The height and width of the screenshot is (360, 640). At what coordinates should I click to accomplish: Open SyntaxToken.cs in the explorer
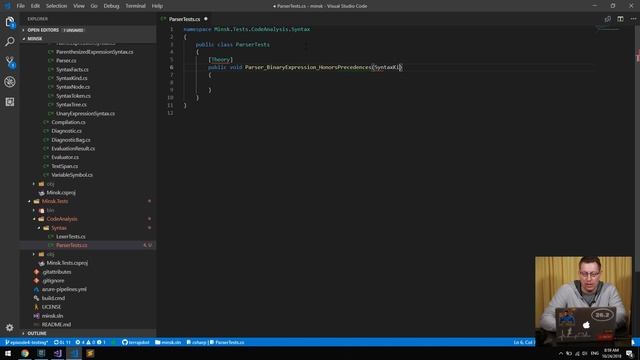73,96
